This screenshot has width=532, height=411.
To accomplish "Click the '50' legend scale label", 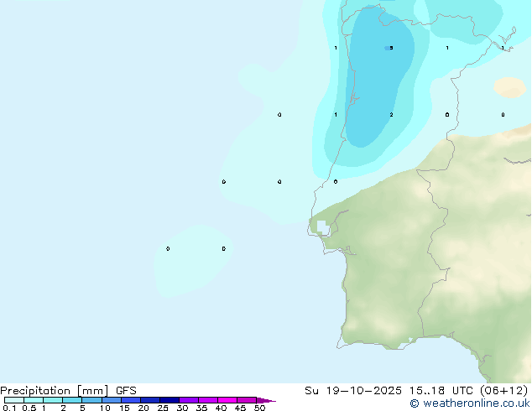I will (x=259, y=408).
